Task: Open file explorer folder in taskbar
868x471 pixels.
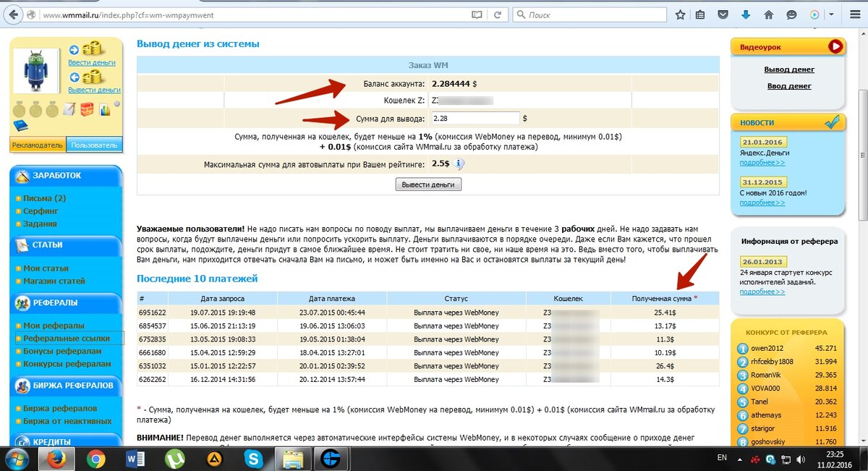Action: click(x=293, y=459)
